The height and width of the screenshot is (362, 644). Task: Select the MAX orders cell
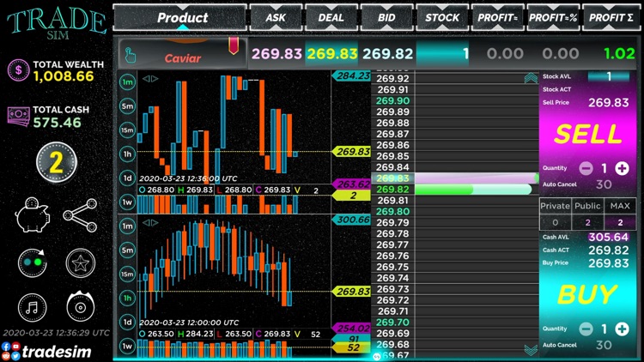coord(620,214)
